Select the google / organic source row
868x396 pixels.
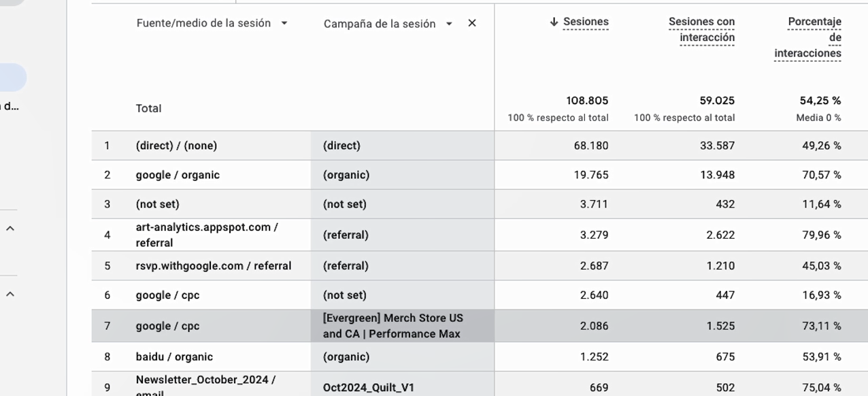pos(178,175)
